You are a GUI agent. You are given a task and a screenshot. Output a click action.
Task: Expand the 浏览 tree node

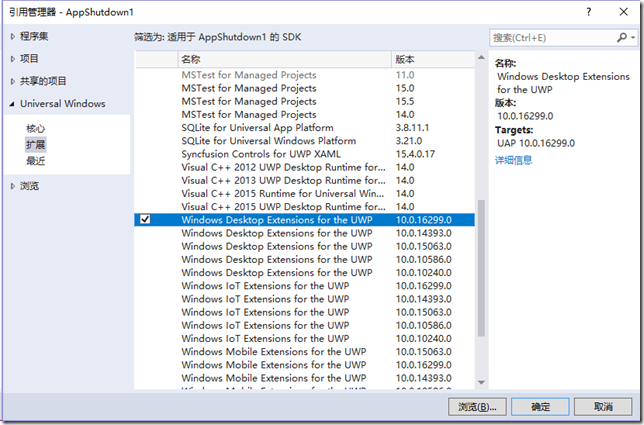(x=13, y=186)
